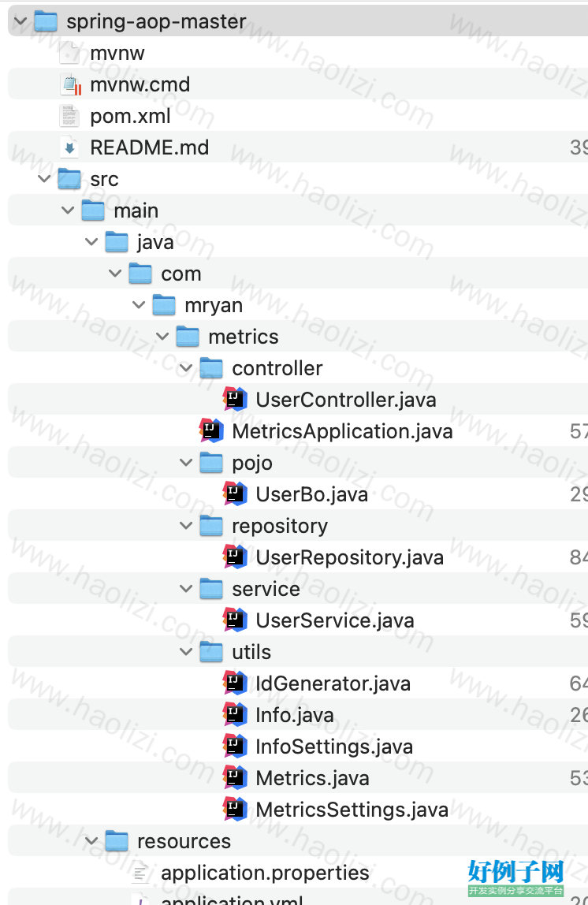Select the Info.java file name
Viewport: 588px width, 905px height.
pos(294,716)
